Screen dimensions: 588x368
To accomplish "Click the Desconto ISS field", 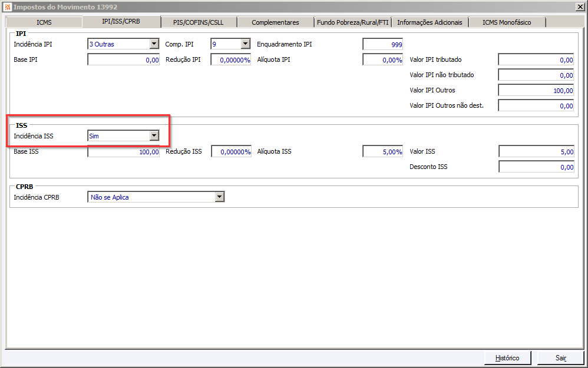I will pyautogui.click(x=536, y=167).
